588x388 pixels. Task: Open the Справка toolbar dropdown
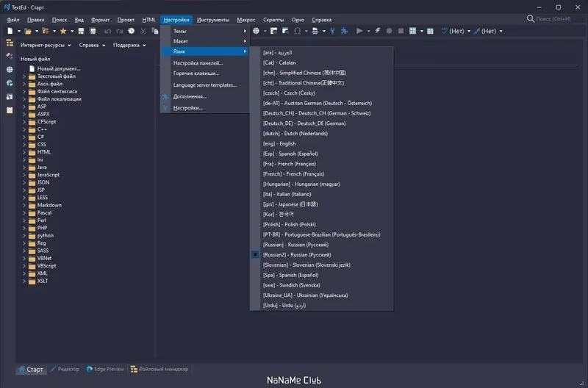pyautogui.click(x=92, y=45)
